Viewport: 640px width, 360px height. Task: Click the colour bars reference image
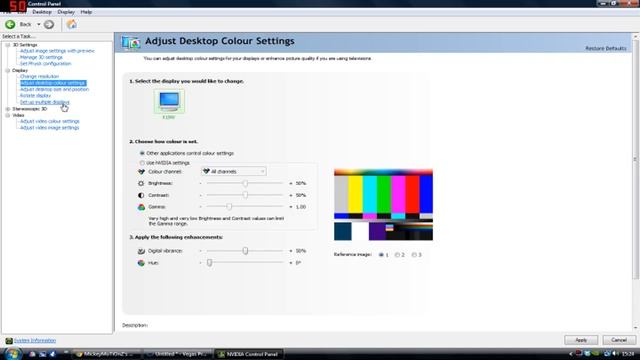[x=383, y=205]
